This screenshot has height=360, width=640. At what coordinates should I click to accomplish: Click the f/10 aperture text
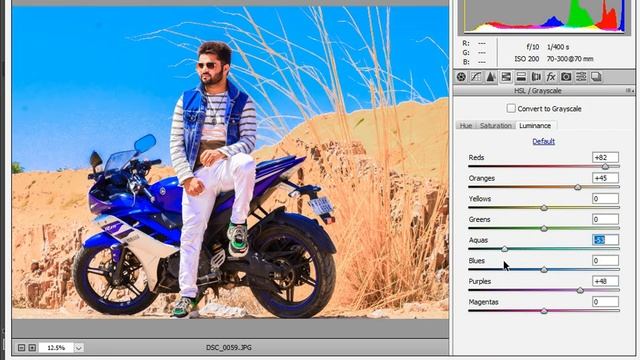coord(533,47)
